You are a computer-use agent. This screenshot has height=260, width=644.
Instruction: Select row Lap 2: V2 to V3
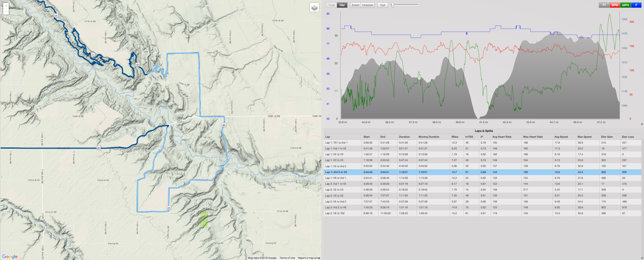[482, 190]
